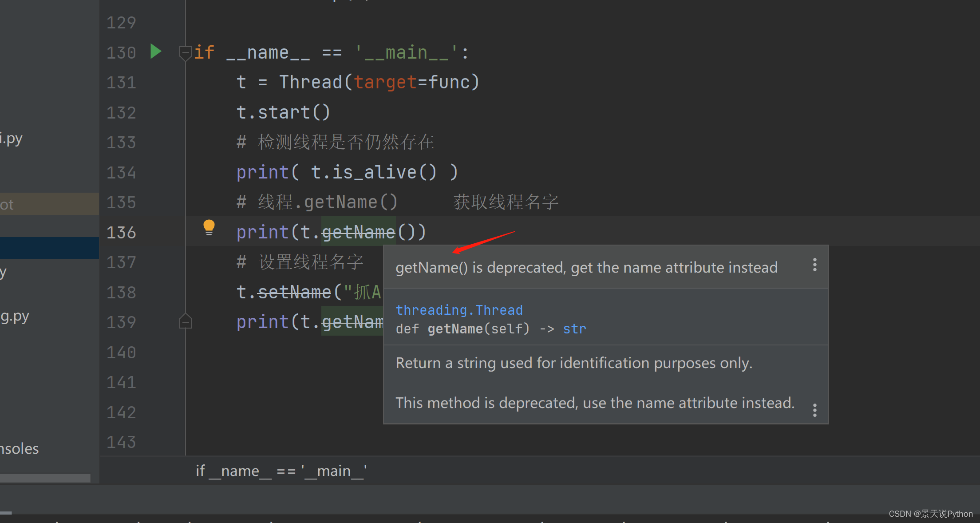Click line number 136 in gutter
The height and width of the screenshot is (523, 980).
[x=121, y=232]
